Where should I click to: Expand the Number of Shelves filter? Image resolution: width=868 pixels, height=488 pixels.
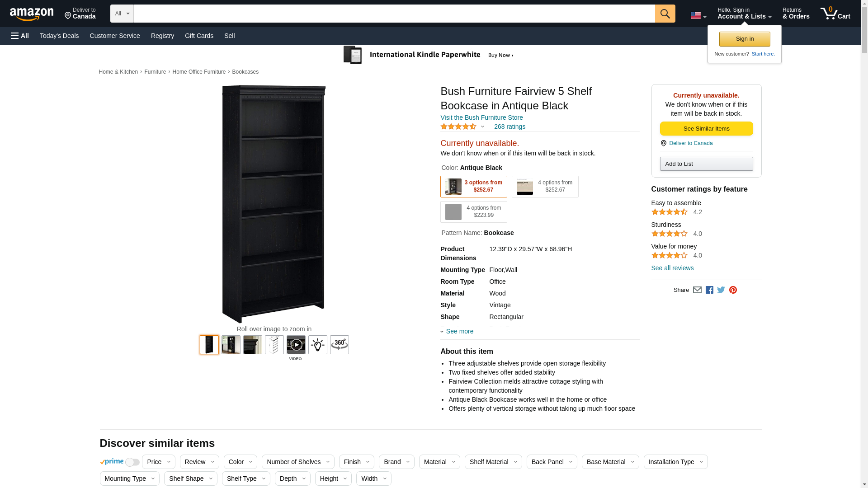tap(297, 462)
